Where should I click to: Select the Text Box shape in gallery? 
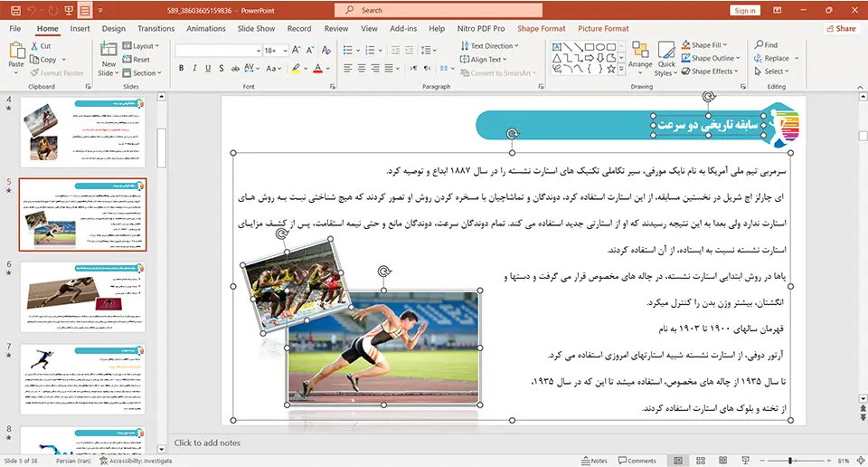[557, 47]
